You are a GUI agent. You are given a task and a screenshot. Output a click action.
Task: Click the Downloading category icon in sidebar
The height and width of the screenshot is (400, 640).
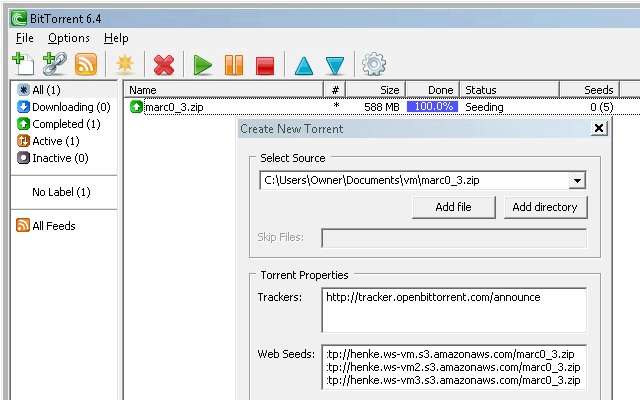23,107
